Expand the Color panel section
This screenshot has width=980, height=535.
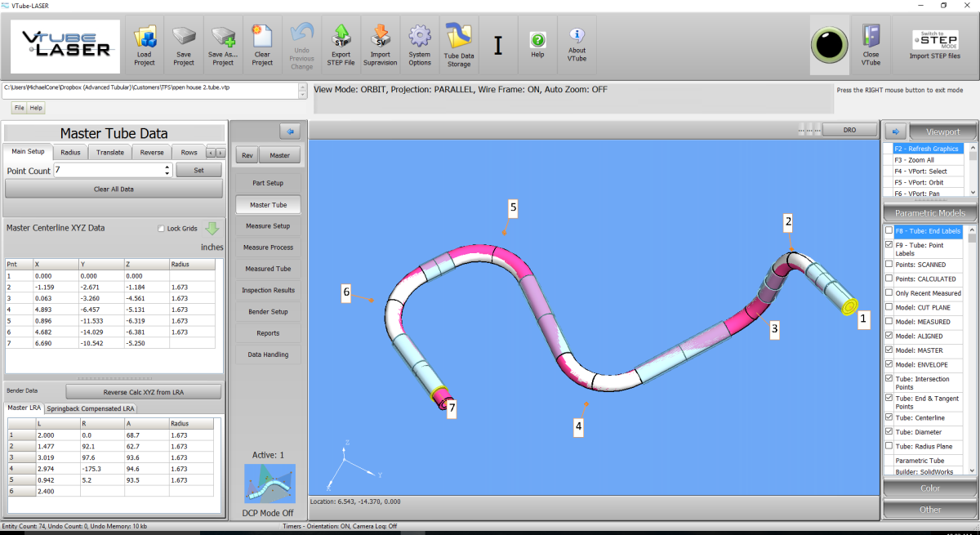coord(930,488)
